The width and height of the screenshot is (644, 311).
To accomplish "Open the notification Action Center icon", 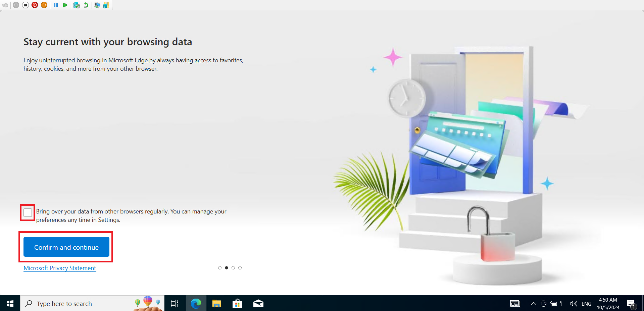I will (x=632, y=304).
